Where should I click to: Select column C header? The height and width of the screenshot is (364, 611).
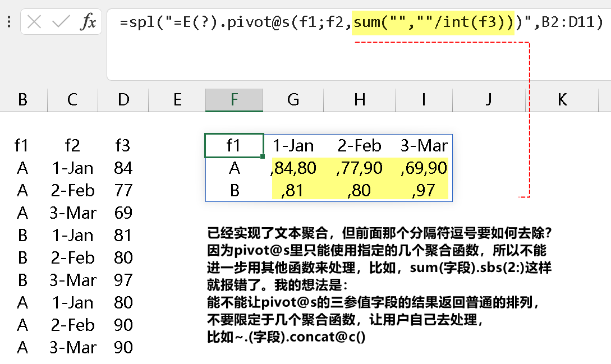pos(72,100)
